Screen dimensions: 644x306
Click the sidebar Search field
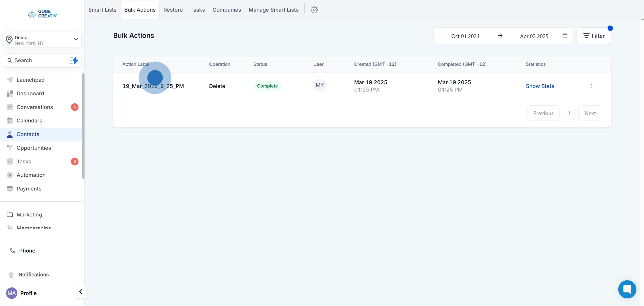tap(38, 60)
